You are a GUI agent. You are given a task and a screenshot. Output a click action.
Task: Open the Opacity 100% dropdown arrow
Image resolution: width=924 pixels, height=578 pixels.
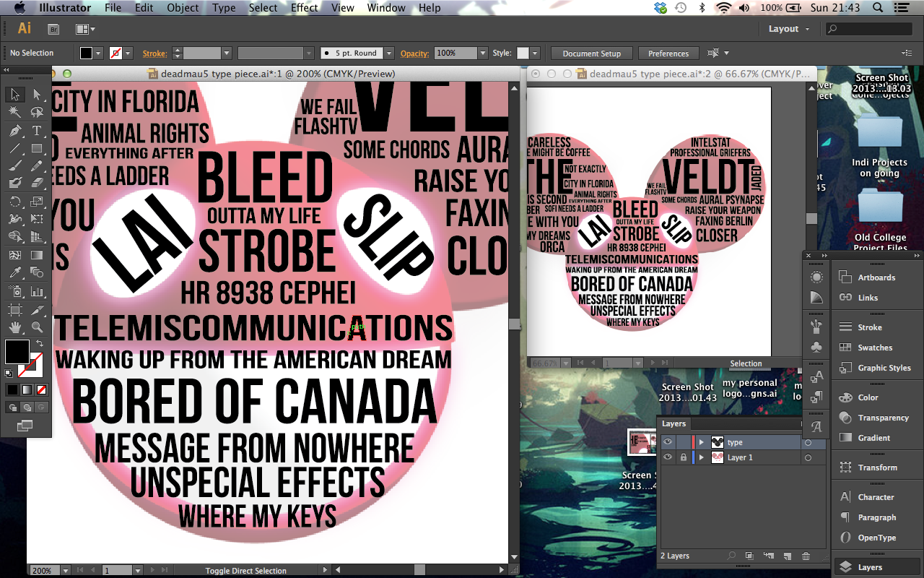(x=483, y=53)
